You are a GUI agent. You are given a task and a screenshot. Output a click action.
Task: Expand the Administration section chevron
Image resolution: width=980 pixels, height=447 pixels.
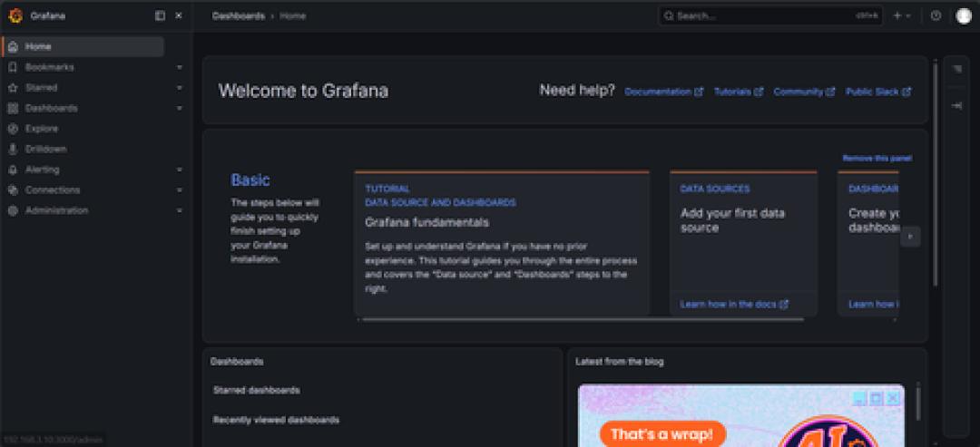point(180,210)
